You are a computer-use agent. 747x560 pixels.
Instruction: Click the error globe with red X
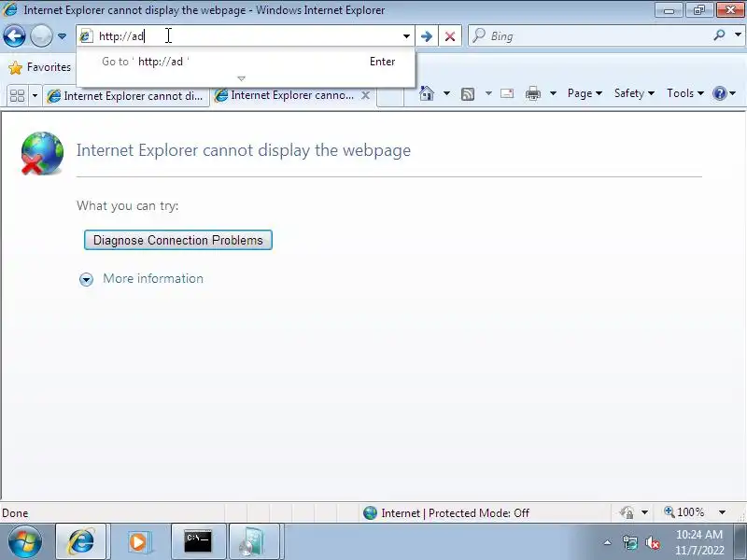point(42,153)
